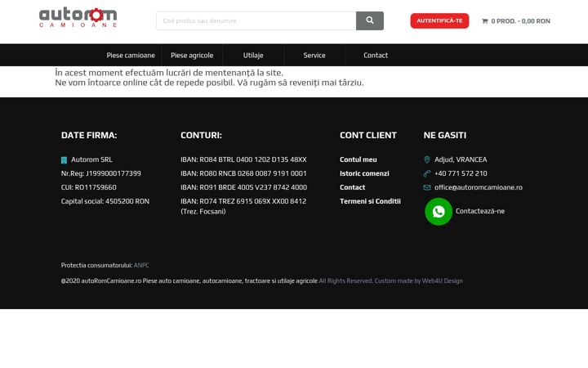588x368 pixels.
Task: Open the Termeni si Conditii link
Action: click(x=370, y=201)
